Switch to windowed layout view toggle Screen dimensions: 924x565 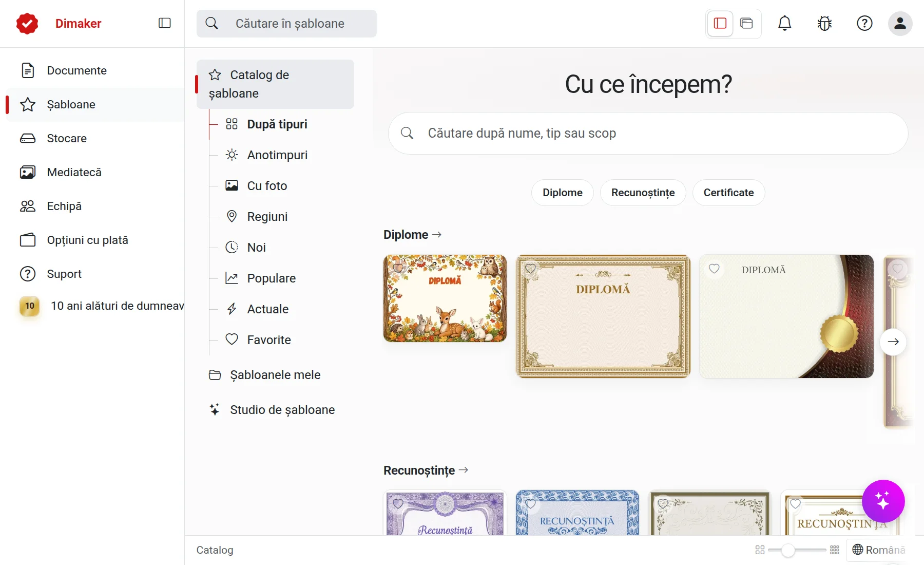tap(746, 23)
